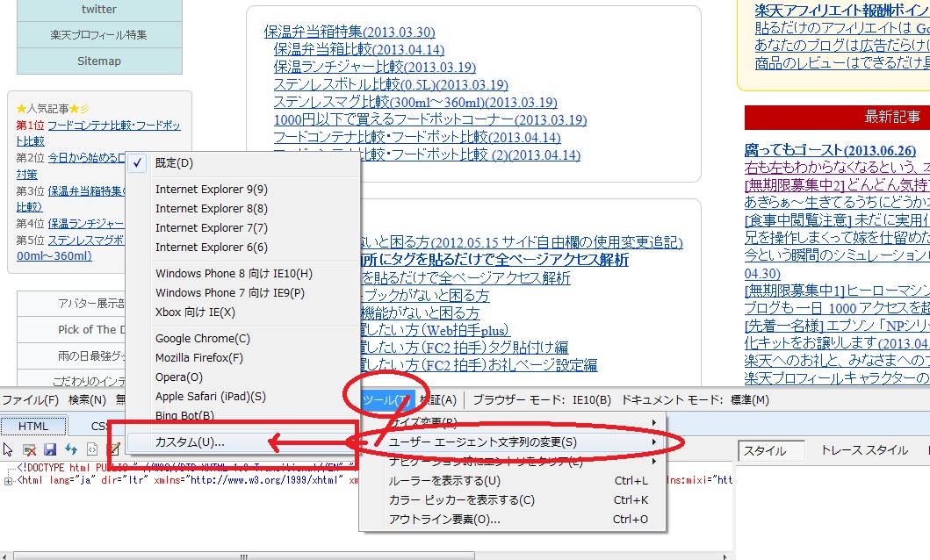Click the blue arrows refresh icon
The width and height of the screenshot is (930, 560).
tap(71, 449)
